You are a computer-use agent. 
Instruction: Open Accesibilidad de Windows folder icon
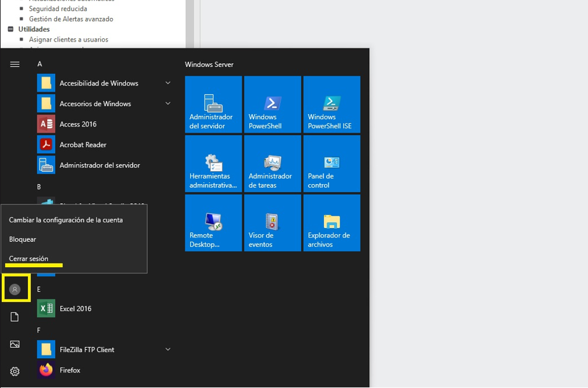click(x=46, y=83)
